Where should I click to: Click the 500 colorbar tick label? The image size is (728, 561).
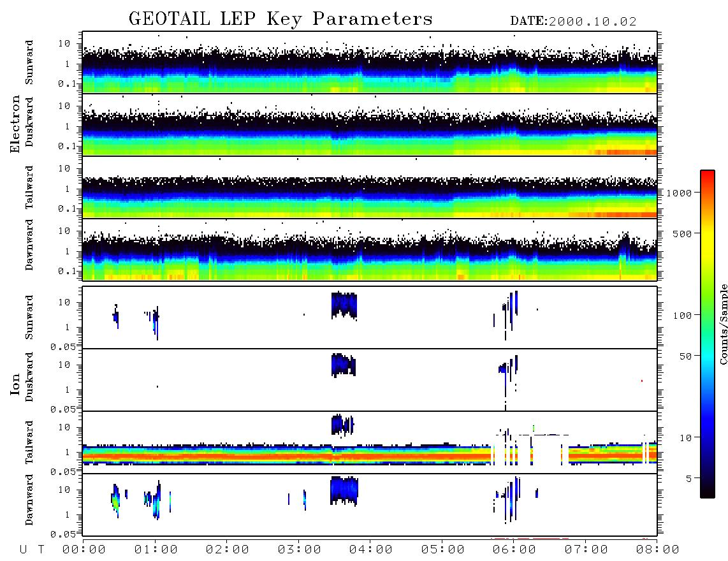[683, 233]
